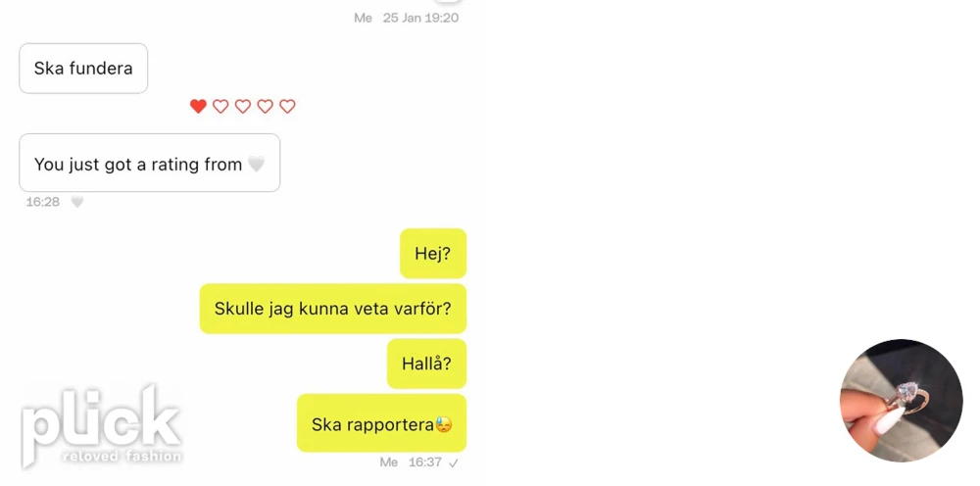Click the filled red first heart
The height and width of the screenshot is (486, 980).
pos(198,106)
